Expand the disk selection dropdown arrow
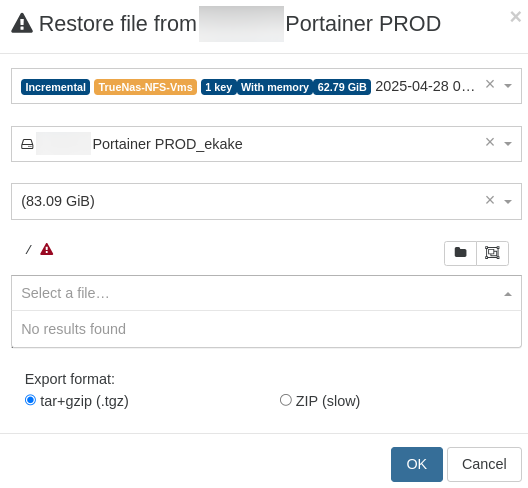 pyautogui.click(x=508, y=144)
